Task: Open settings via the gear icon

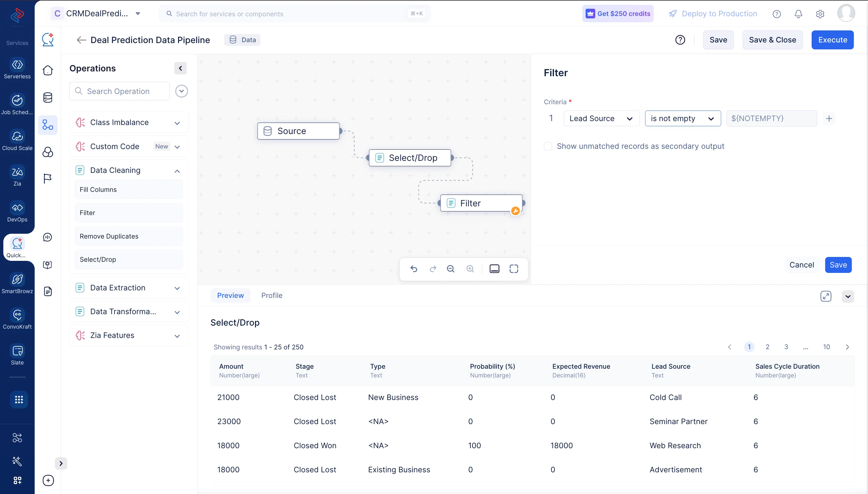Action: click(820, 14)
